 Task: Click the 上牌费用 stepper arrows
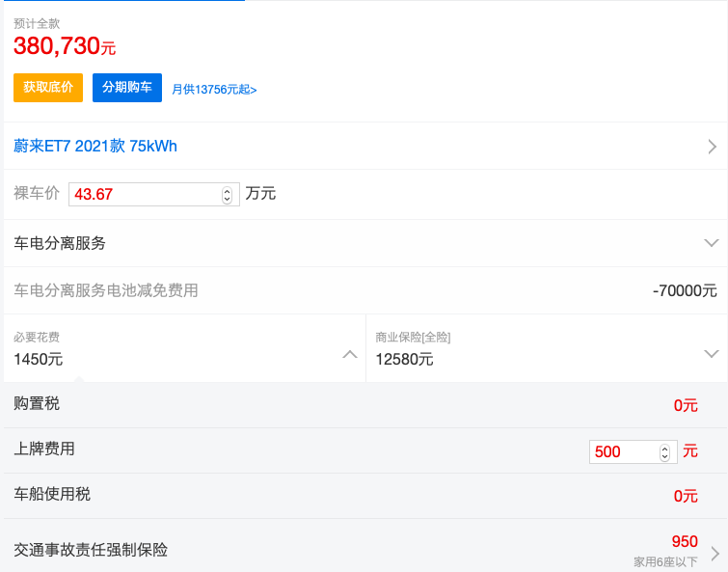click(x=665, y=452)
